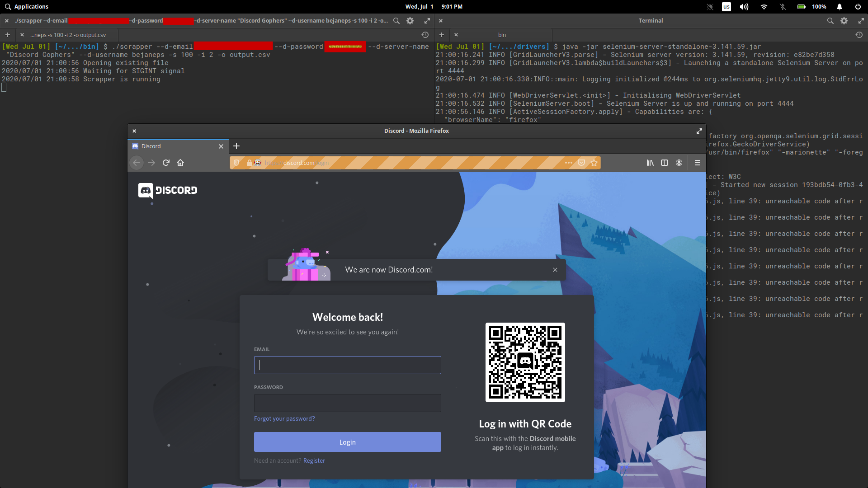Open Firefox library icon
The height and width of the screenshot is (488, 868).
pyautogui.click(x=650, y=163)
